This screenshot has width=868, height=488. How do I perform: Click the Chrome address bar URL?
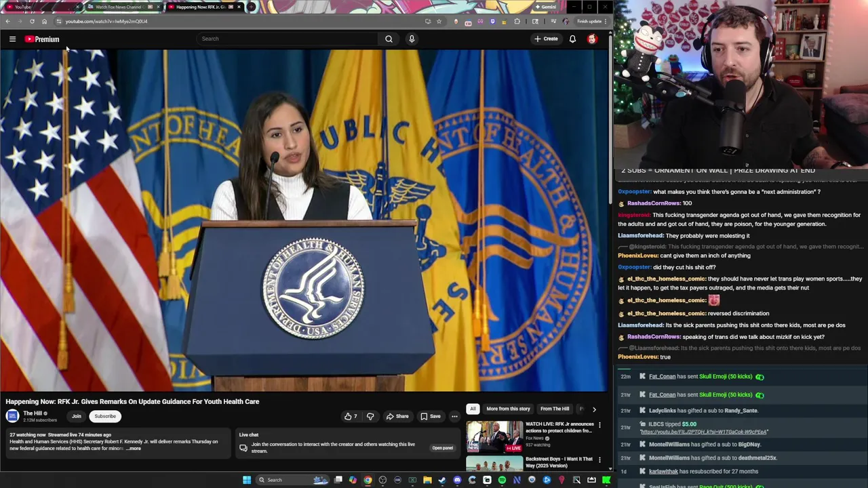pyautogui.click(x=106, y=21)
